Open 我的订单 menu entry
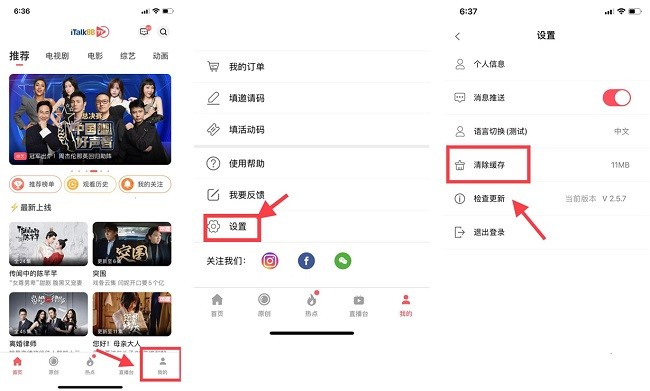This screenshot has height=391, width=650. (x=312, y=66)
